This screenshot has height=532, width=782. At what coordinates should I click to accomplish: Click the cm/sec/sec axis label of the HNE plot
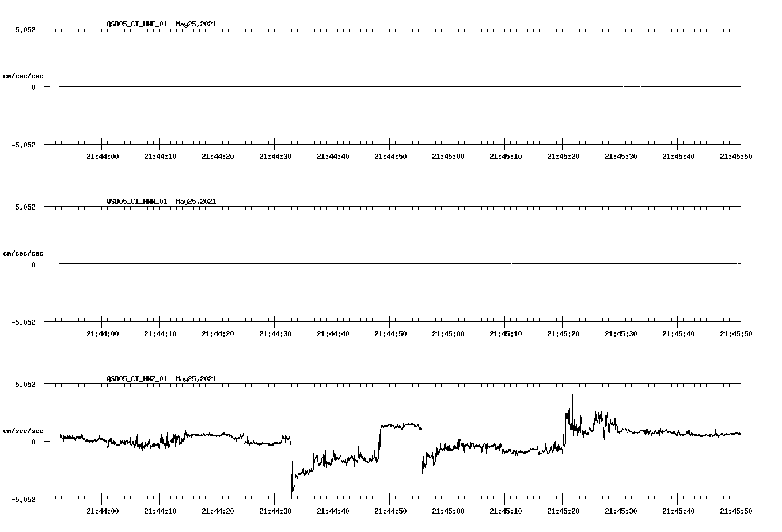[x=22, y=75]
